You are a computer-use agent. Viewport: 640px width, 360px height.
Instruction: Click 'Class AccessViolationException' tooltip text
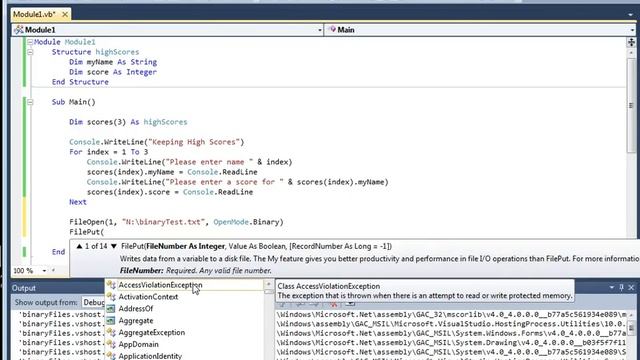pyautogui.click(x=329, y=286)
